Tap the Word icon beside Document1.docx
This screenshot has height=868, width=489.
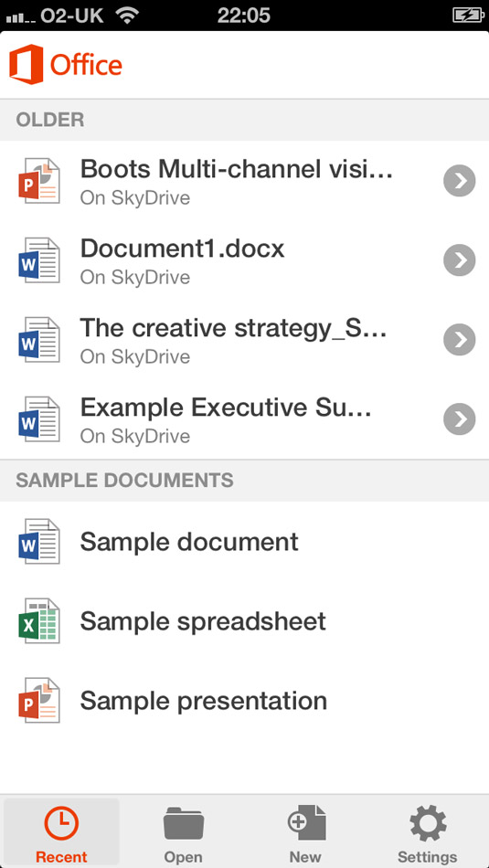coord(38,260)
